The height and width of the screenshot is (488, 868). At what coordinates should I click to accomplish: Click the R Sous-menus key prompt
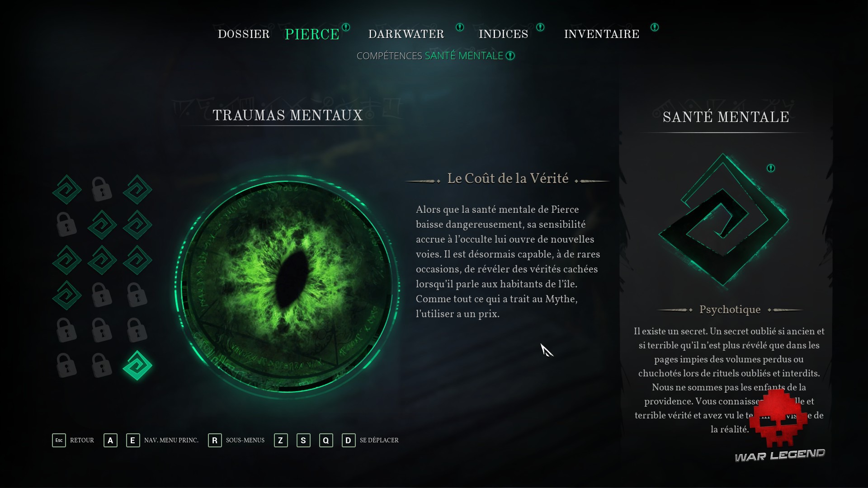tap(236, 440)
